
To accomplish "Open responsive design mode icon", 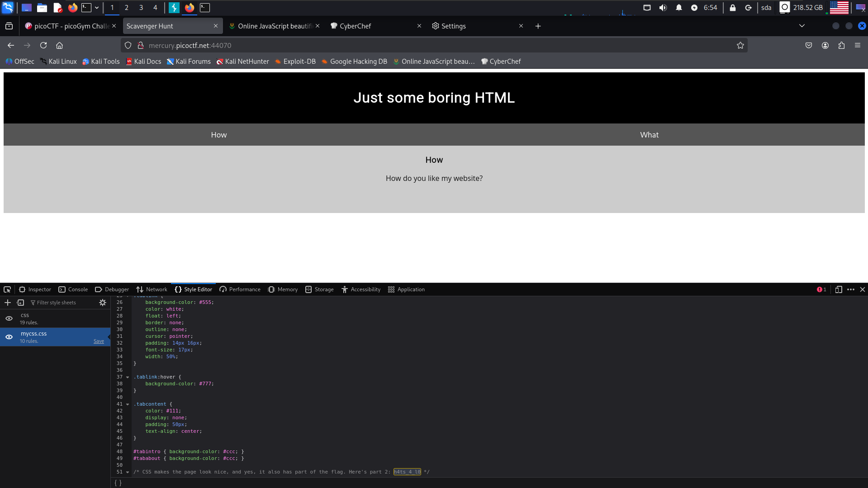I will (838, 289).
